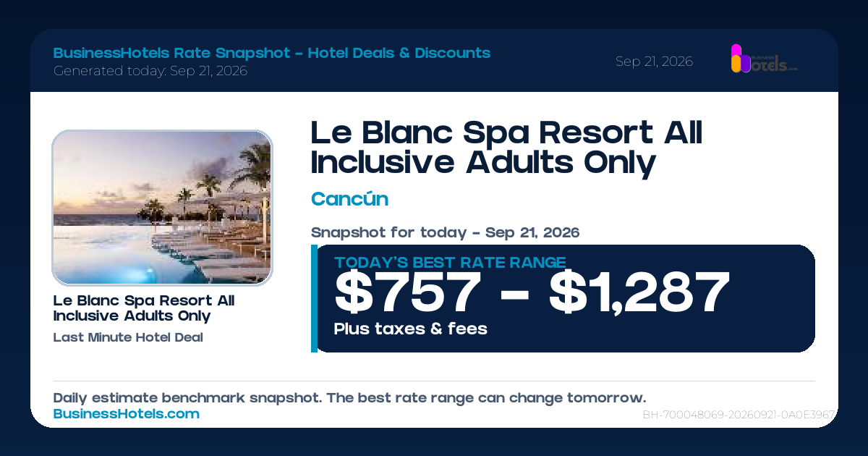Viewport: 868px width, 456px height.
Task: Click the BusinessHotels.com footer link
Action: tap(127, 414)
